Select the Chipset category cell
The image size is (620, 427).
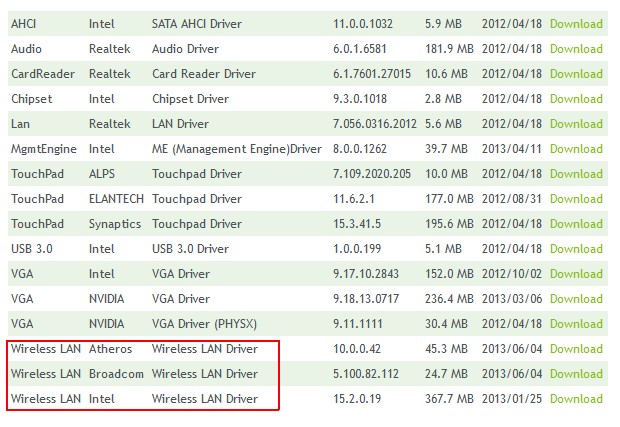[32, 98]
